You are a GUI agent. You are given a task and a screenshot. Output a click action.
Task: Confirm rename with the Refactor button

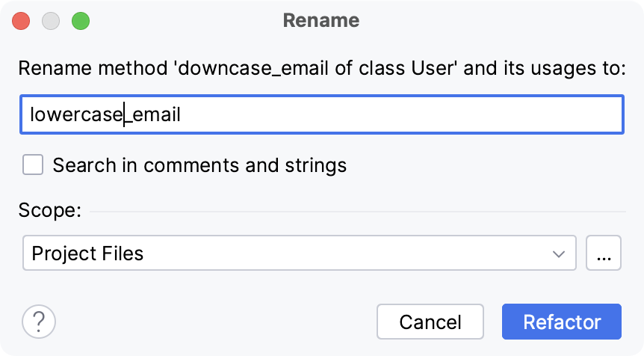(562, 322)
